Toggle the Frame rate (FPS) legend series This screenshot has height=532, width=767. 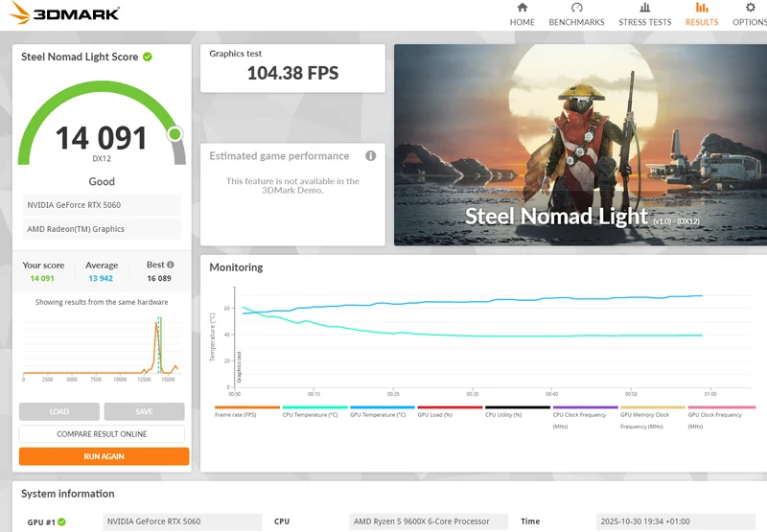click(235, 415)
